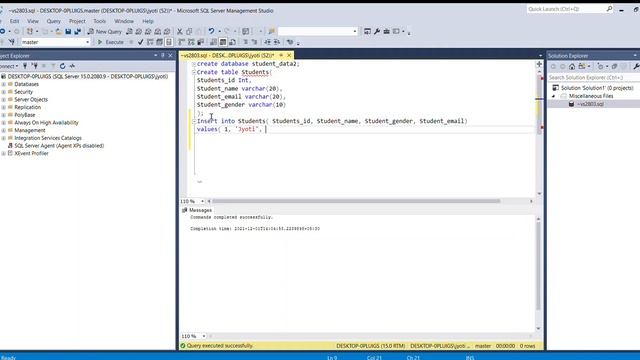Select vs2803.sql in Solution Explorer
This screenshot has width=640, height=360.
(x=590, y=104)
